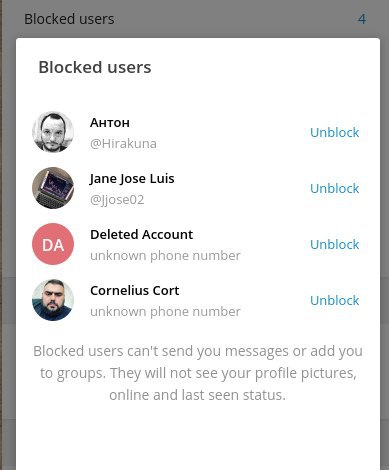Screen dimensions: 389x470
Task: Click unknown phone number under Cornelius Cort
Action: pos(165,312)
